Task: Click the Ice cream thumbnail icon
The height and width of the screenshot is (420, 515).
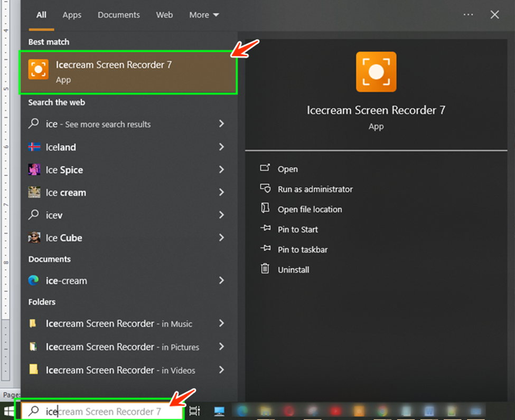Action: [x=34, y=192]
